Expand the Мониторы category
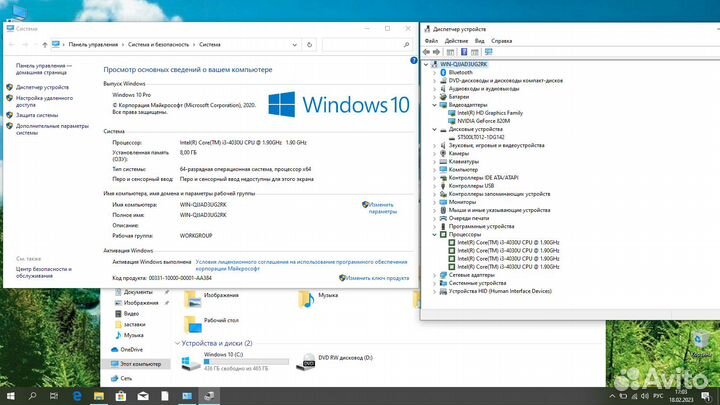 point(434,202)
